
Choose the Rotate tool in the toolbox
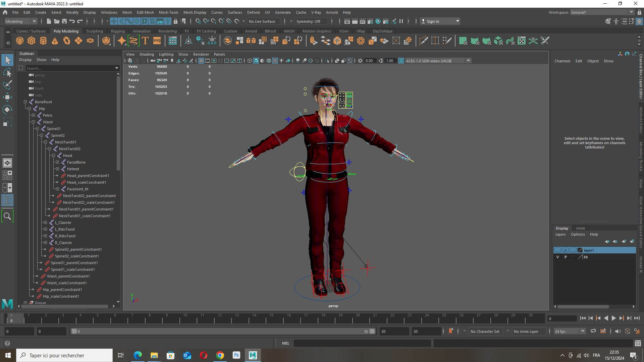tap(7, 110)
